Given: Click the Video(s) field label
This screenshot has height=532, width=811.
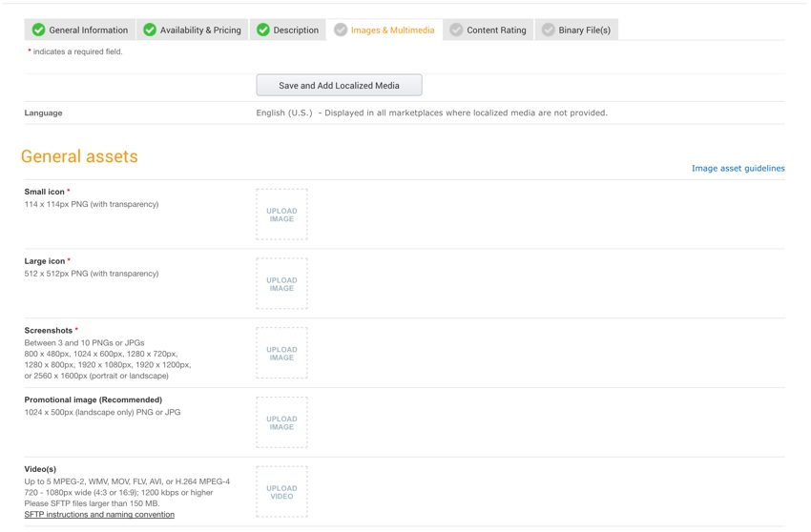Looking at the screenshot, I should (x=40, y=469).
